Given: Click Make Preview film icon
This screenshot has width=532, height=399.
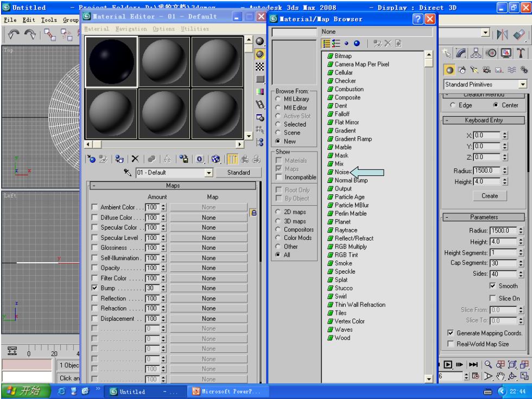Looking at the screenshot, I should 260,104.
